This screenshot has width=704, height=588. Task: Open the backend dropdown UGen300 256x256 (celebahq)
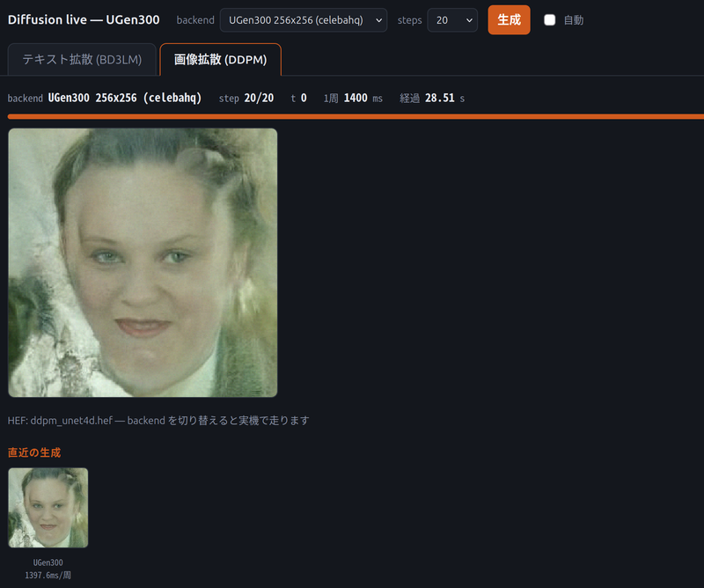click(x=304, y=20)
